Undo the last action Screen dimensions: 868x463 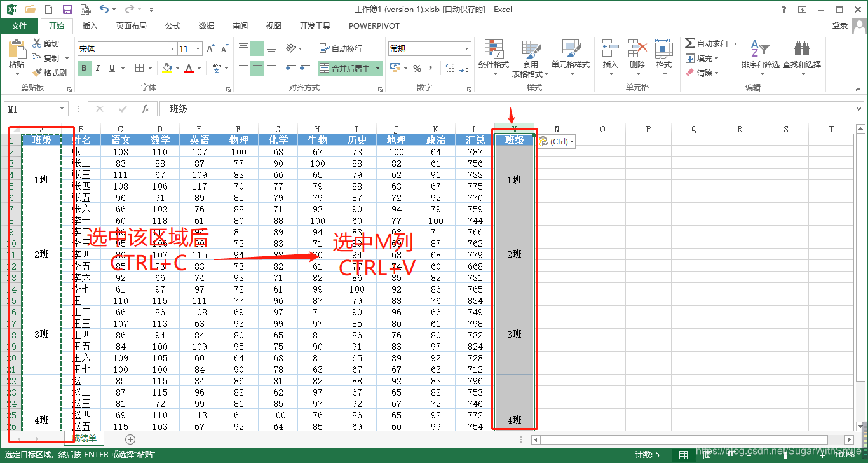104,10
